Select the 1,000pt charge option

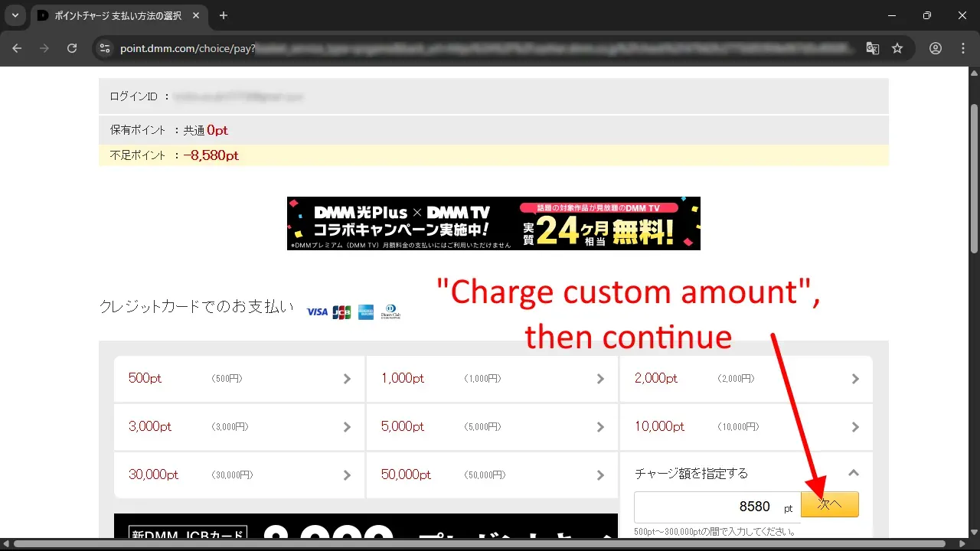pyautogui.click(x=492, y=379)
